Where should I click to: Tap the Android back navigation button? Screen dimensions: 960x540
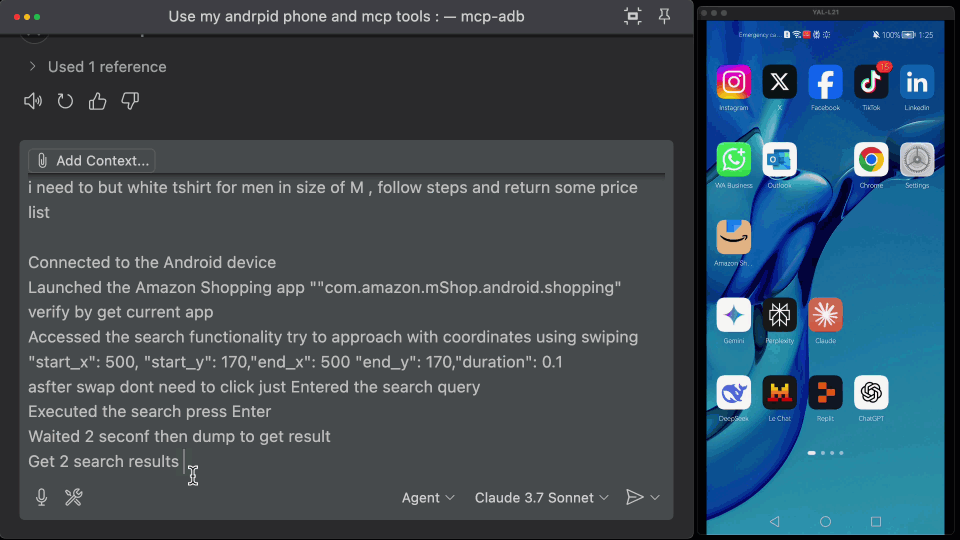pos(774,521)
